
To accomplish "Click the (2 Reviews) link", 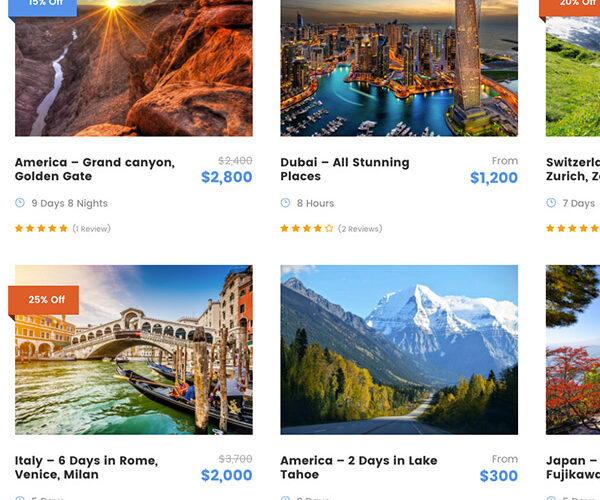I will (360, 229).
